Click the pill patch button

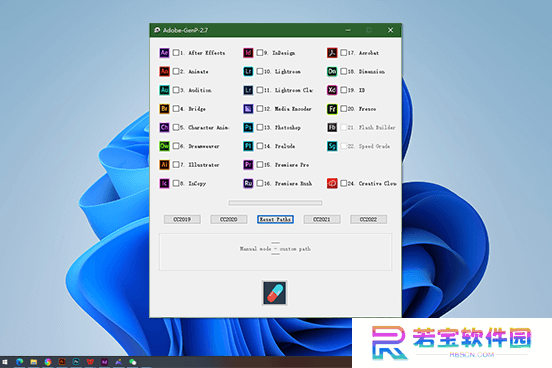[x=275, y=293]
